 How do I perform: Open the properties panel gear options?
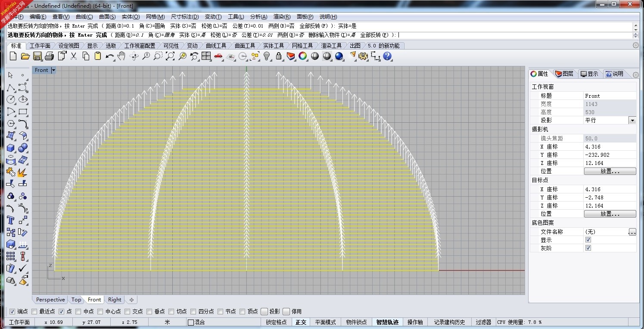click(x=635, y=75)
